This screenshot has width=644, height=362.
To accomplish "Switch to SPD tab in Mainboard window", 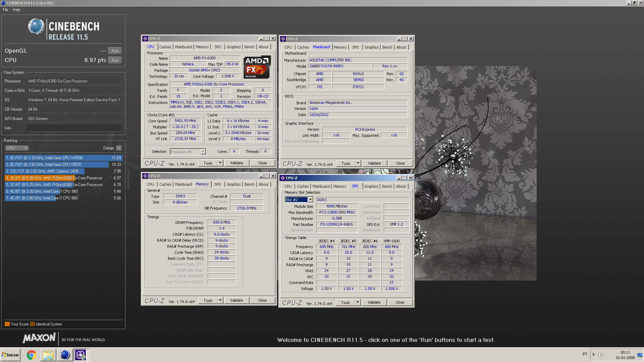I will coord(355,47).
